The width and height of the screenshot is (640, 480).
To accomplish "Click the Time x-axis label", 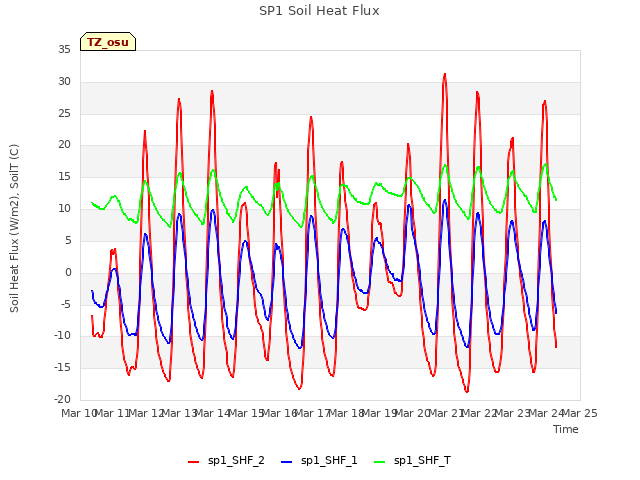I will point(566,429).
